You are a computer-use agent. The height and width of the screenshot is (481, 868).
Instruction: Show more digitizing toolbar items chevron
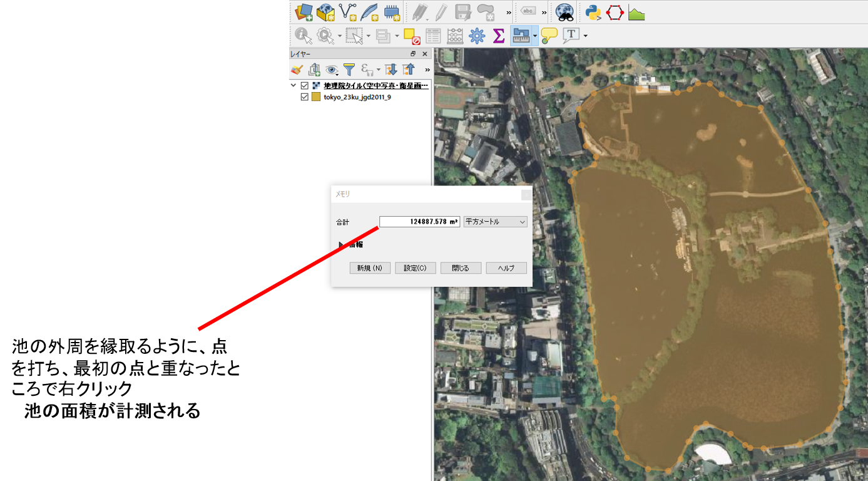[x=509, y=12]
